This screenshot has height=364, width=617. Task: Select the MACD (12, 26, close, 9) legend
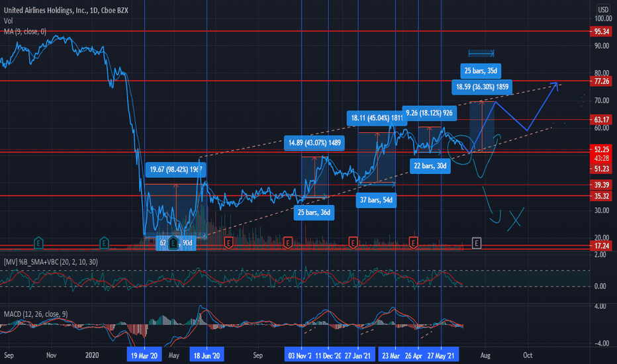[36, 314]
